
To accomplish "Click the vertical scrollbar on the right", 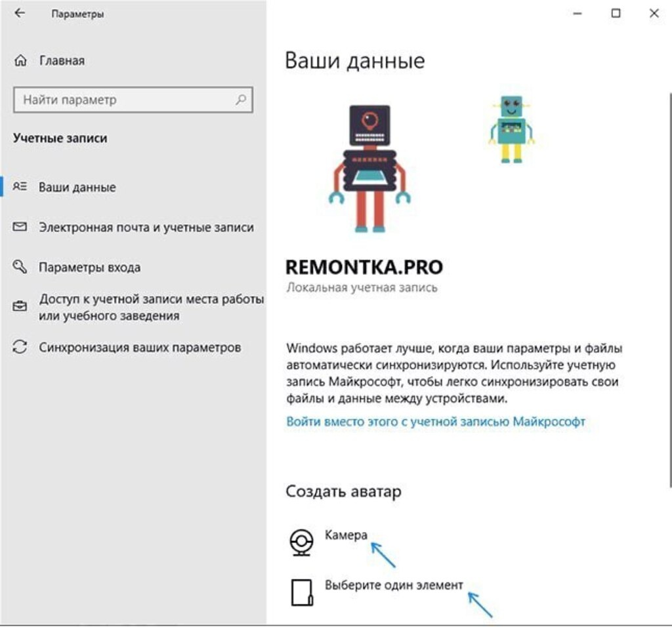I will (670, 289).
